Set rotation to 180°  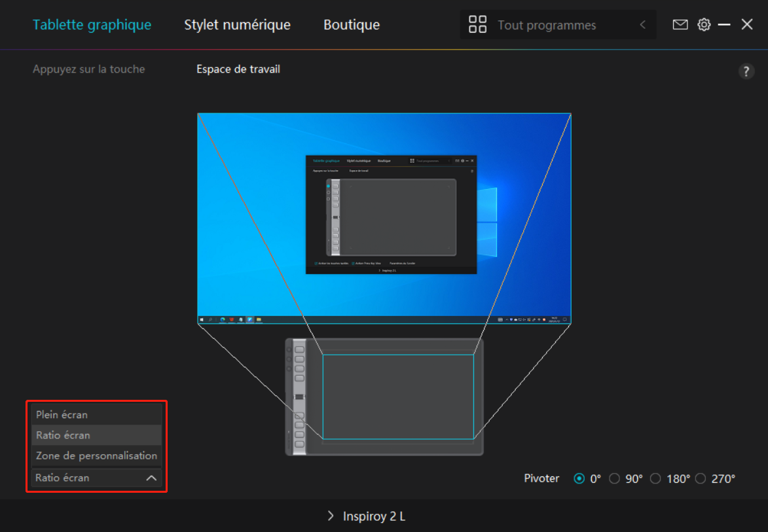pyautogui.click(x=655, y=478)
